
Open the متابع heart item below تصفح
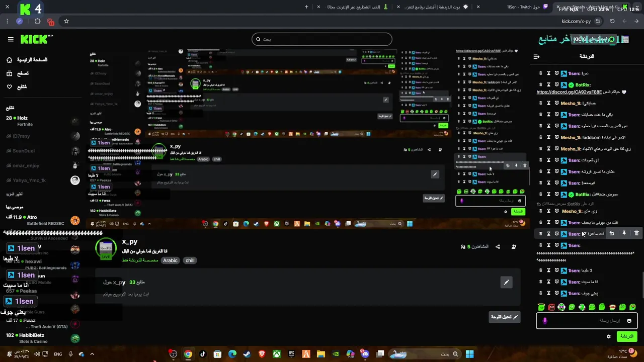17,87
